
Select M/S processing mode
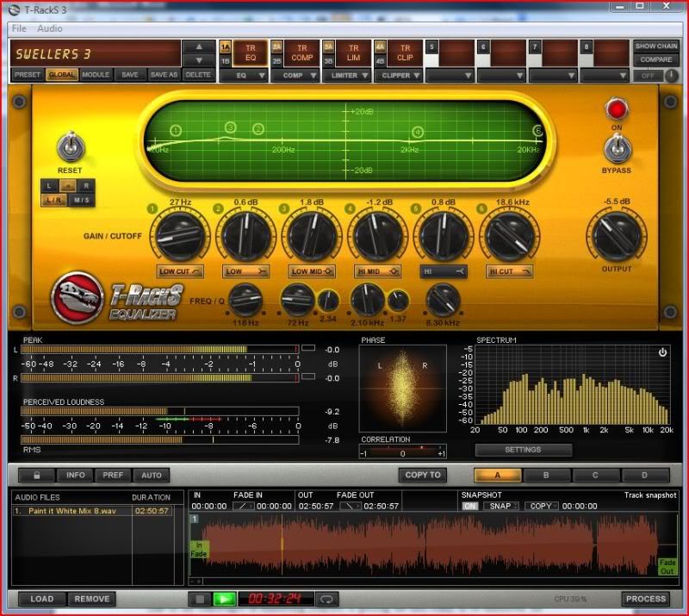[81, 200]
